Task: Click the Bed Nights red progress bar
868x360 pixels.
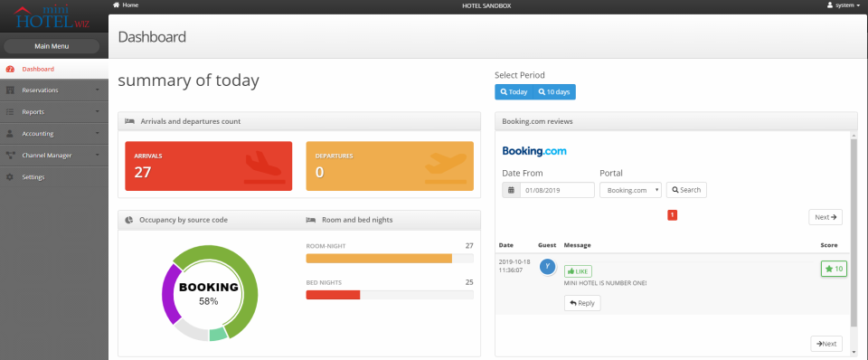Action: coord(334,295)
